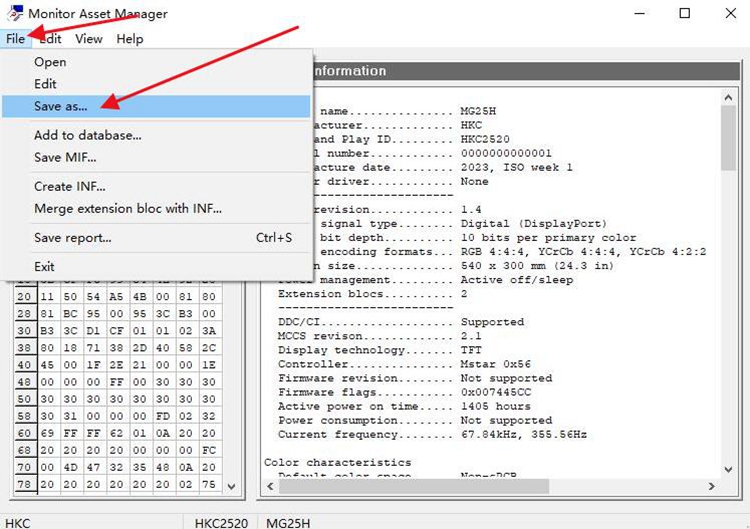Select Edit entry in File dropdown

(x=45, y=84)
